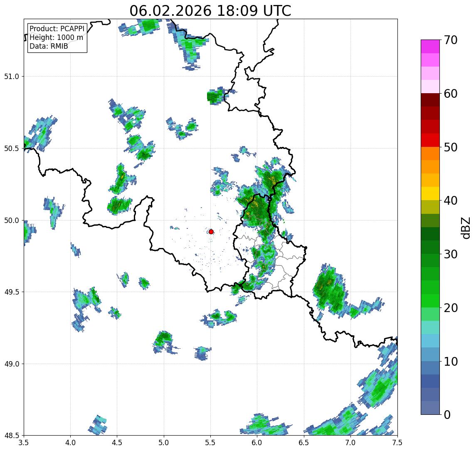Click the longitude axis label 7.0
Image resolution: width=476 pixels, height=451 pixels.
350,443
